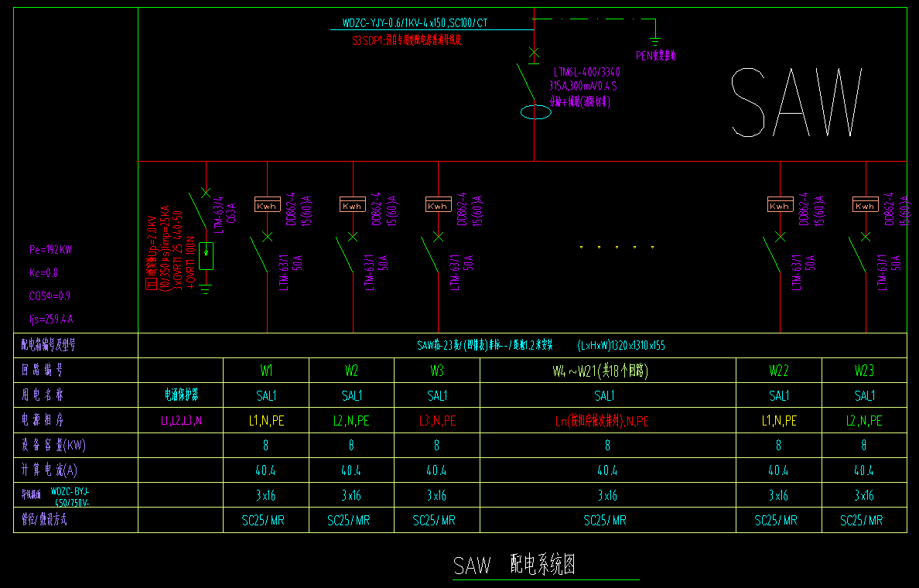Image resolution: width=919 pixels, height=588 pixels.
Task: Click the ground symbol below the surge protector
Action: (205, 289)
